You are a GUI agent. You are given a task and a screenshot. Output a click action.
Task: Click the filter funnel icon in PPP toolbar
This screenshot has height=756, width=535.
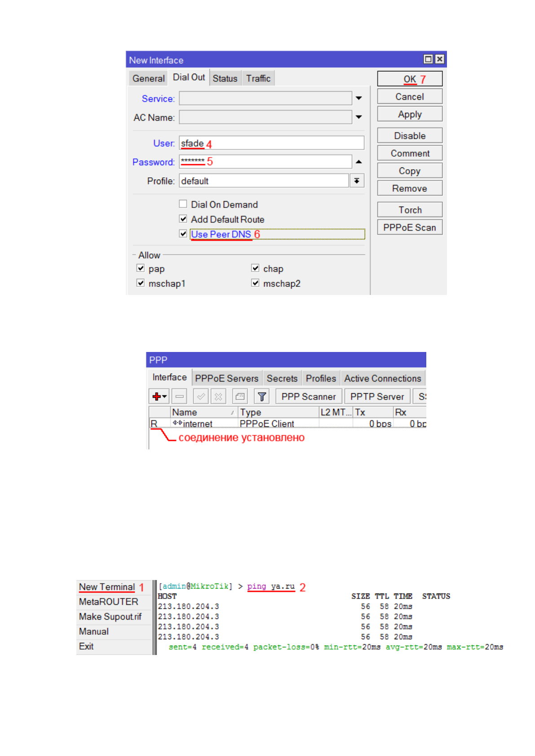coord(262,396)
